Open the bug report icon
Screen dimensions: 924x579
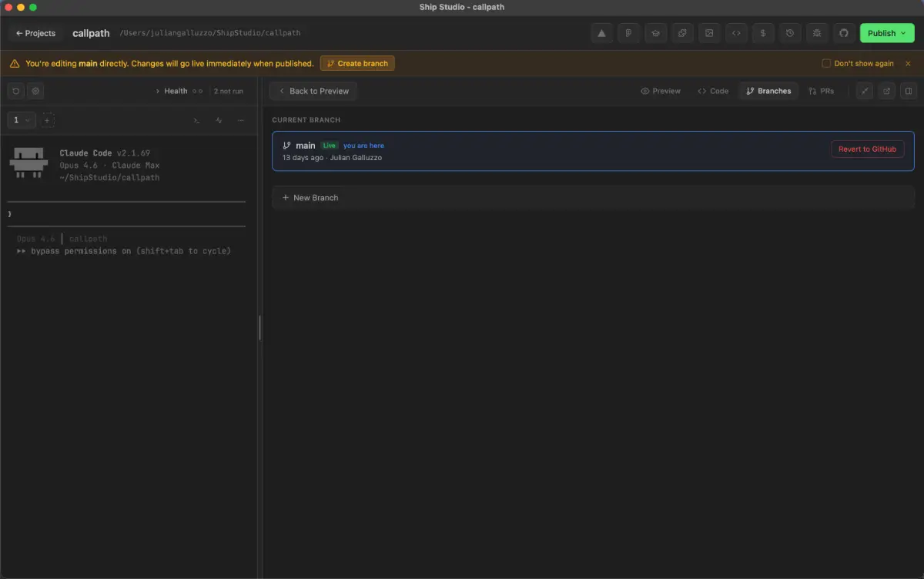817,33
